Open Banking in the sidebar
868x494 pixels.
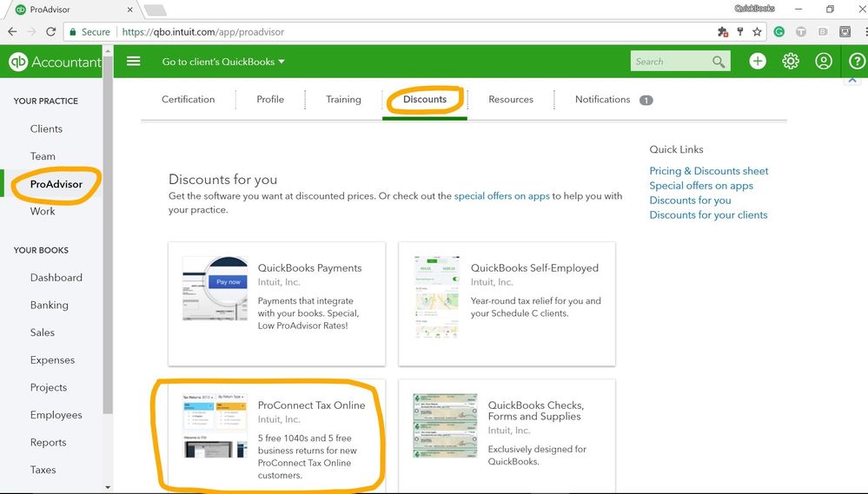[50, 306]
